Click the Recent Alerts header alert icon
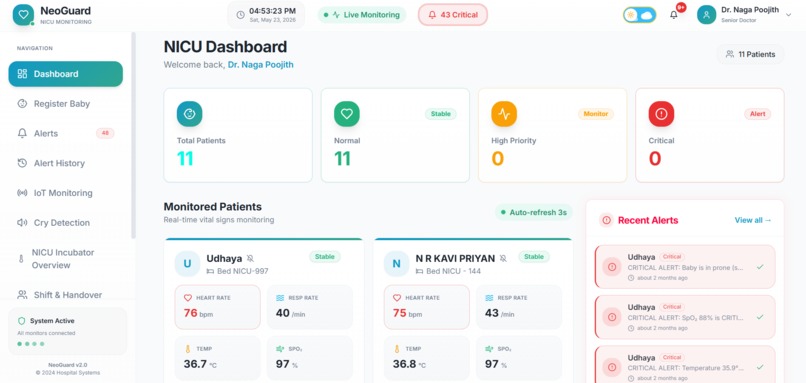 tap(607, 220)
